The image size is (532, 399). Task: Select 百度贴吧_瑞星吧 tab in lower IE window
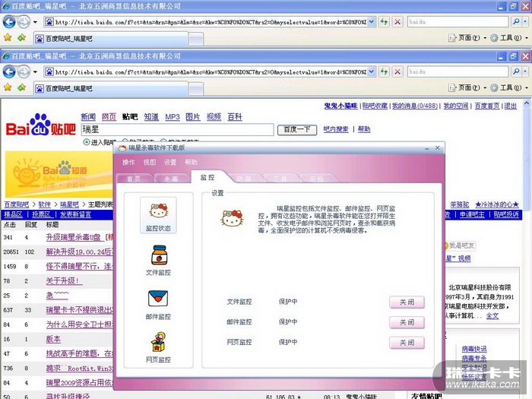(x=111, y=89)
